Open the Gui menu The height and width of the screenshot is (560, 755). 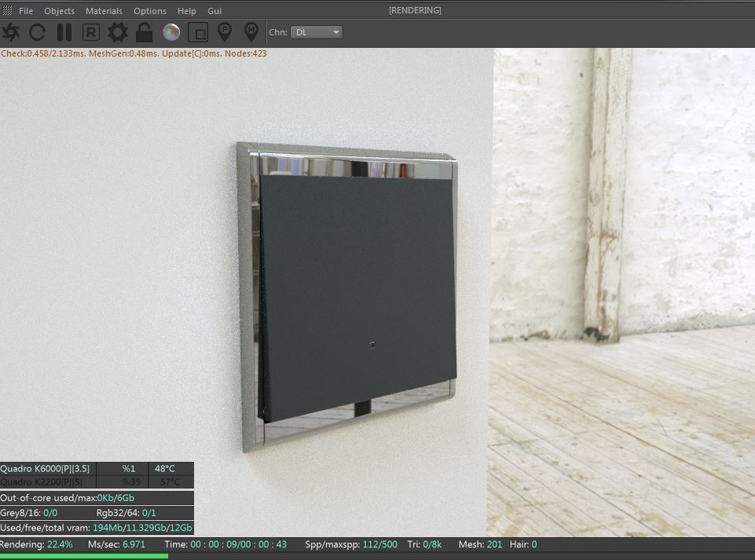click(x=214, y=10)
